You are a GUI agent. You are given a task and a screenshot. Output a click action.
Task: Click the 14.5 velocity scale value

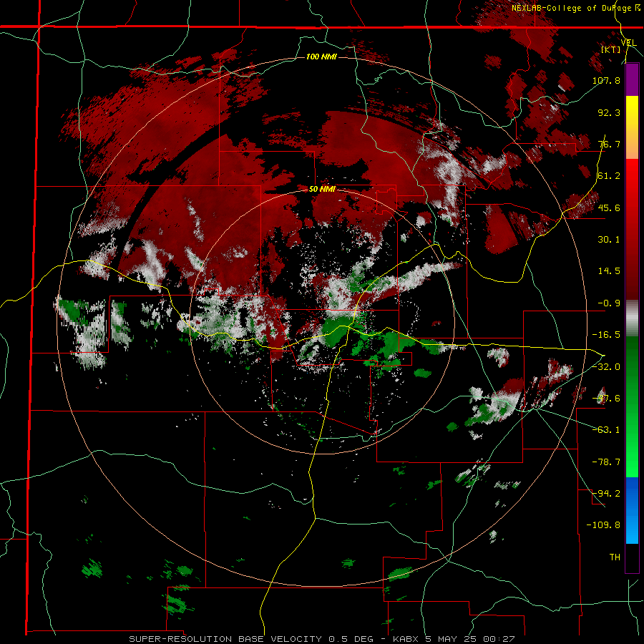(609, 271)
